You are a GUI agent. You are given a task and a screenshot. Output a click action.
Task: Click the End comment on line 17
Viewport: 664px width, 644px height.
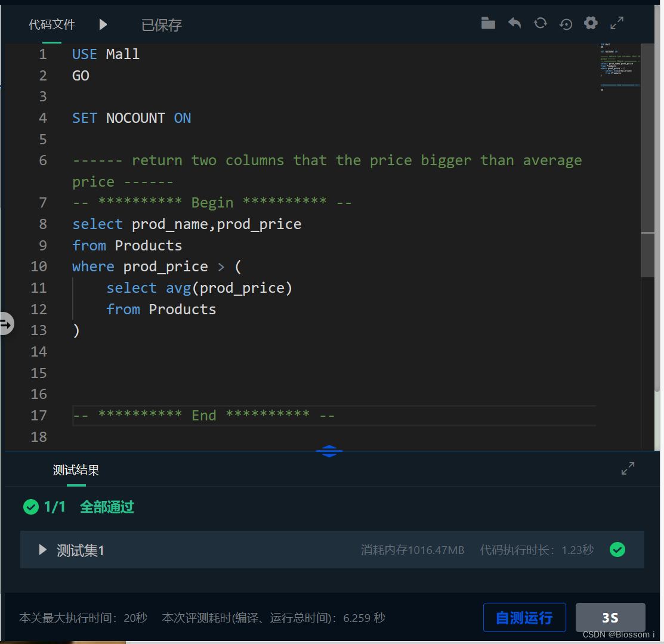coord(203,416)
